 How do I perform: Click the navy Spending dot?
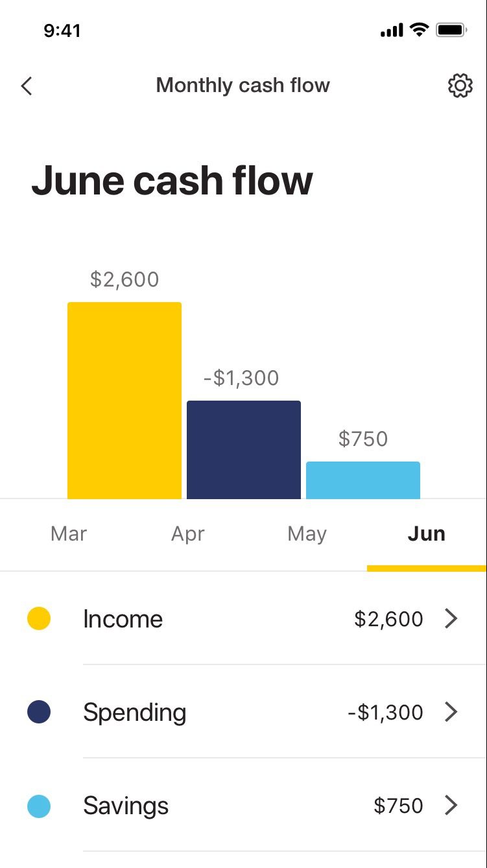[39, 712]
